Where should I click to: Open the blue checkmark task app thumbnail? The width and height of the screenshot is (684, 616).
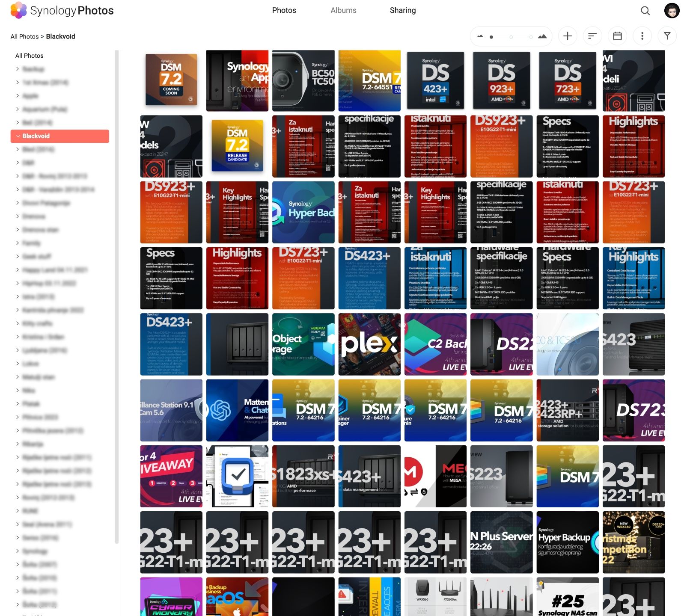click(x=237, y=476)
